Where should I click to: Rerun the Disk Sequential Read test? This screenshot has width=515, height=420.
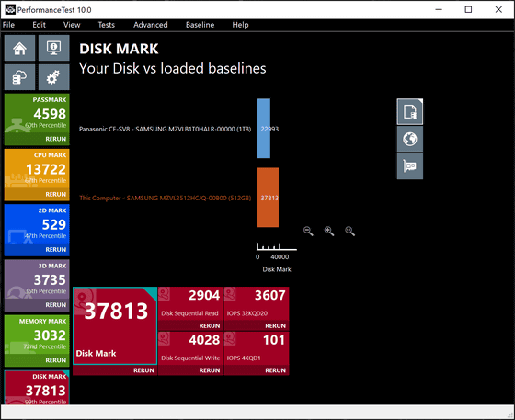tap(210, 326)
